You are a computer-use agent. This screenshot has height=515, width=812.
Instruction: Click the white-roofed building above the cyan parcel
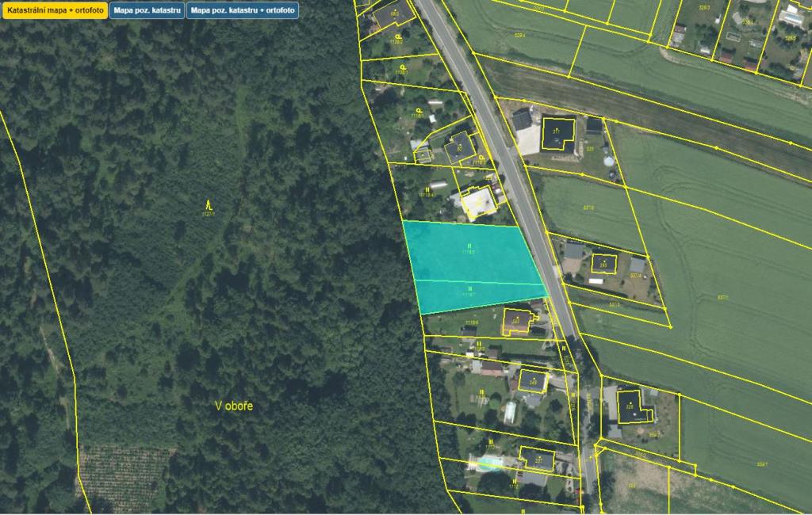(479, 203)
